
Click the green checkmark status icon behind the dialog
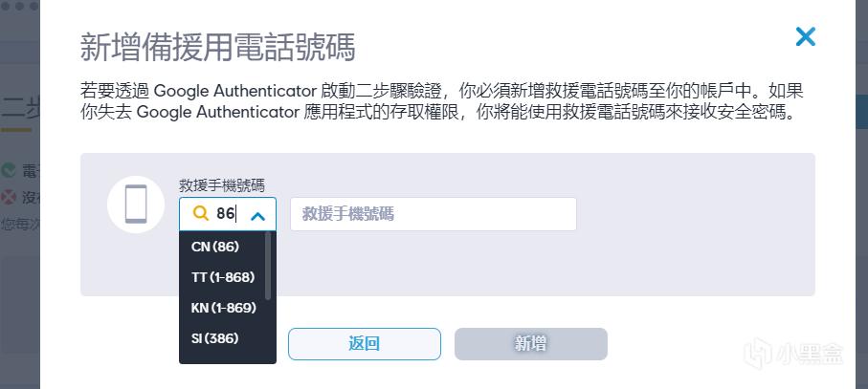click(x=9, y=169)
